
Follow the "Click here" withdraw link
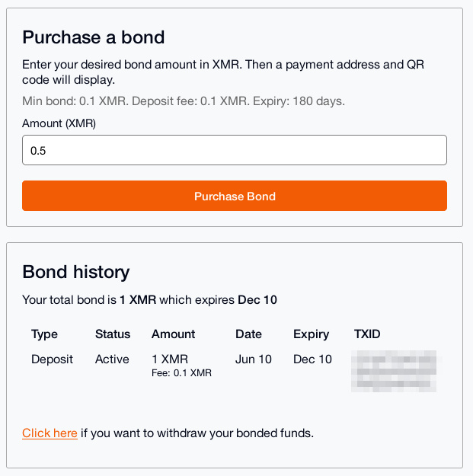pos(50,433)
